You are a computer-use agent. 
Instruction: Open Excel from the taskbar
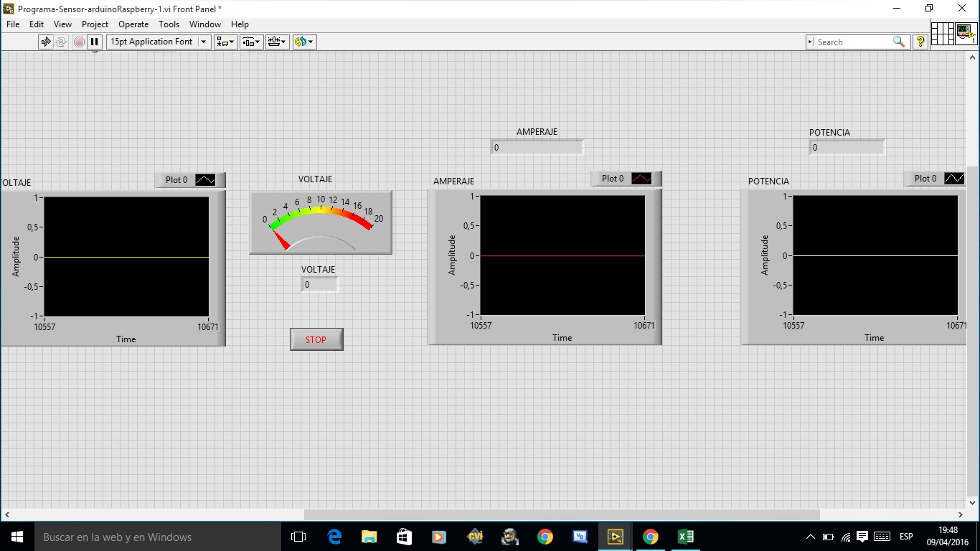pyautogui.click(x=685, y=537)
